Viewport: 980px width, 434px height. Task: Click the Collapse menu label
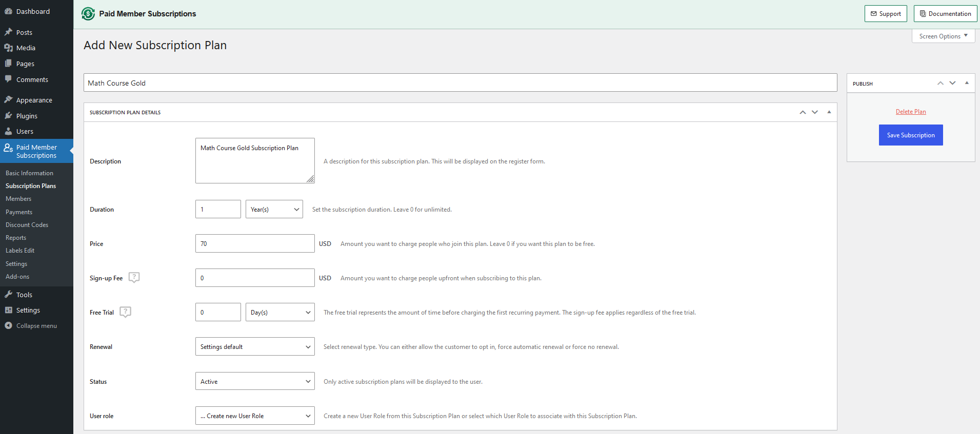pos(36,325)
